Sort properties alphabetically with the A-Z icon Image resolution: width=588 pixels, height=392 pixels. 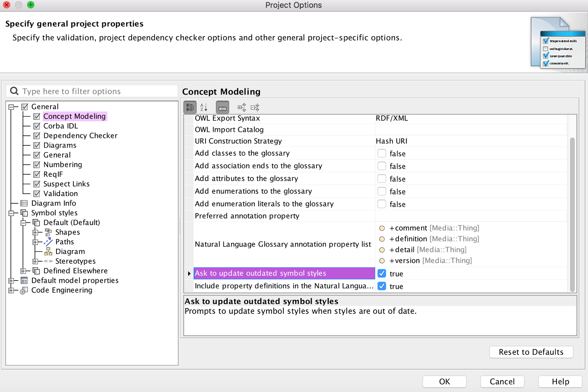204,107
